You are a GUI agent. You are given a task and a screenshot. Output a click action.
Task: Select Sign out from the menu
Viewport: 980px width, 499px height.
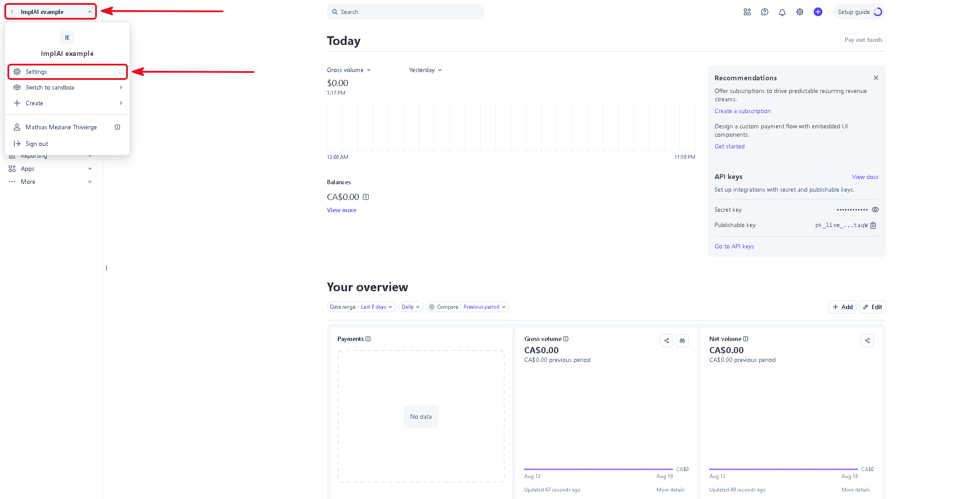tap(68, 144)
